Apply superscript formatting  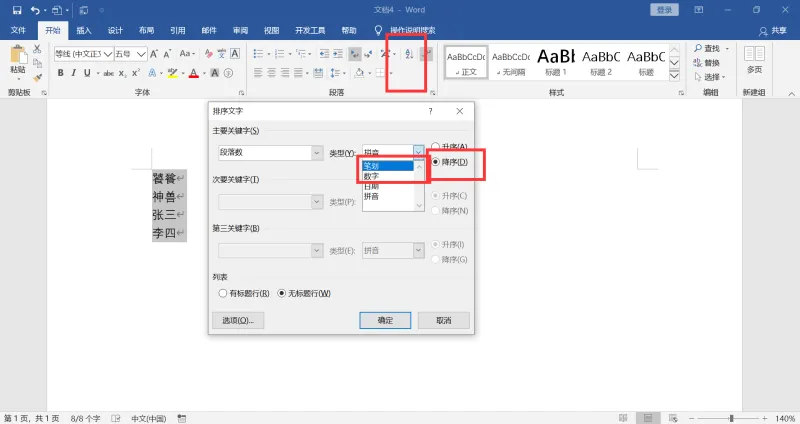point(136,73)
